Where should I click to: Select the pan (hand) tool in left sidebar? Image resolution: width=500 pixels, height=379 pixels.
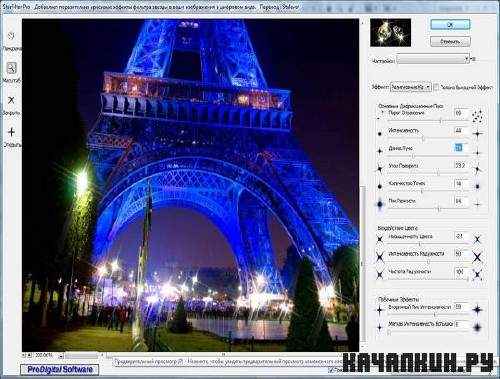[11, 36]
